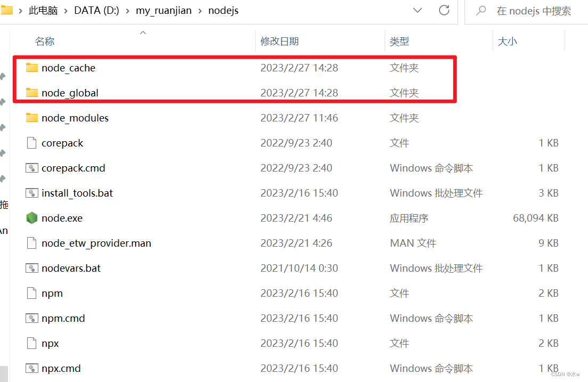Sort by the 大小 column header
Viewport: 588px width, 382px height.
pos(507,41)
